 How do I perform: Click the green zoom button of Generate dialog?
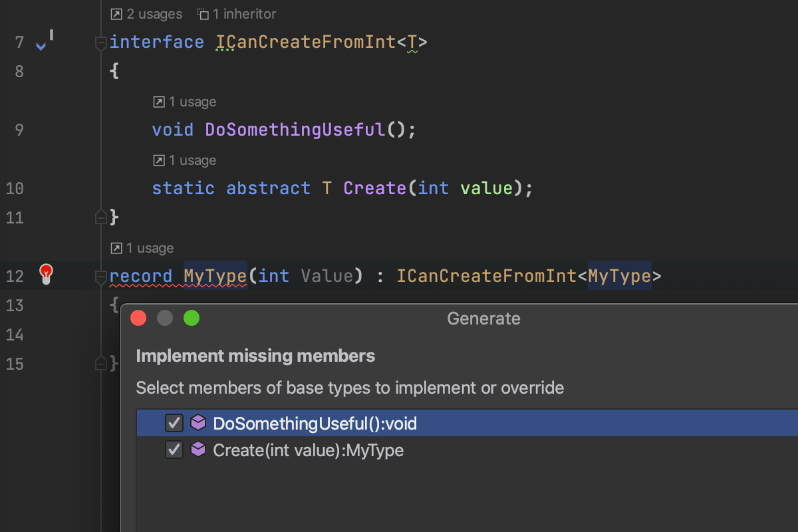pyautogui.click(x=192, y=319)
